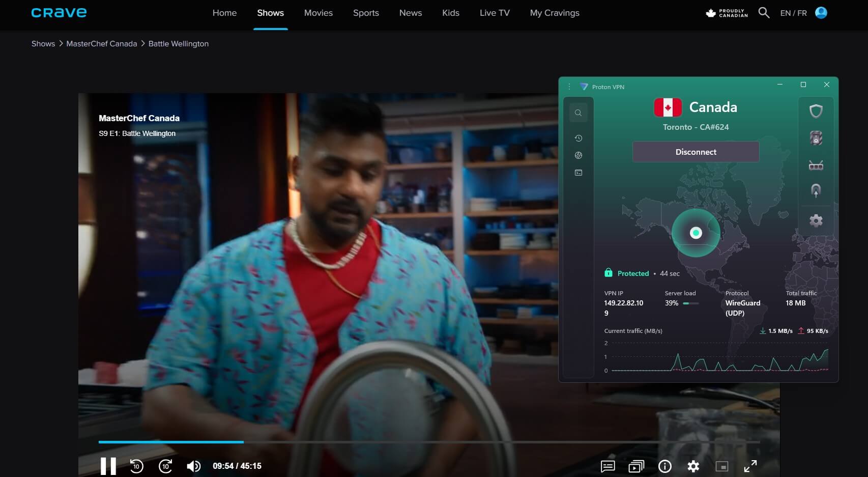This screenshot has height=477, width=868.
Task: Open Proton VPN settings gear
Action: point(816,220)
